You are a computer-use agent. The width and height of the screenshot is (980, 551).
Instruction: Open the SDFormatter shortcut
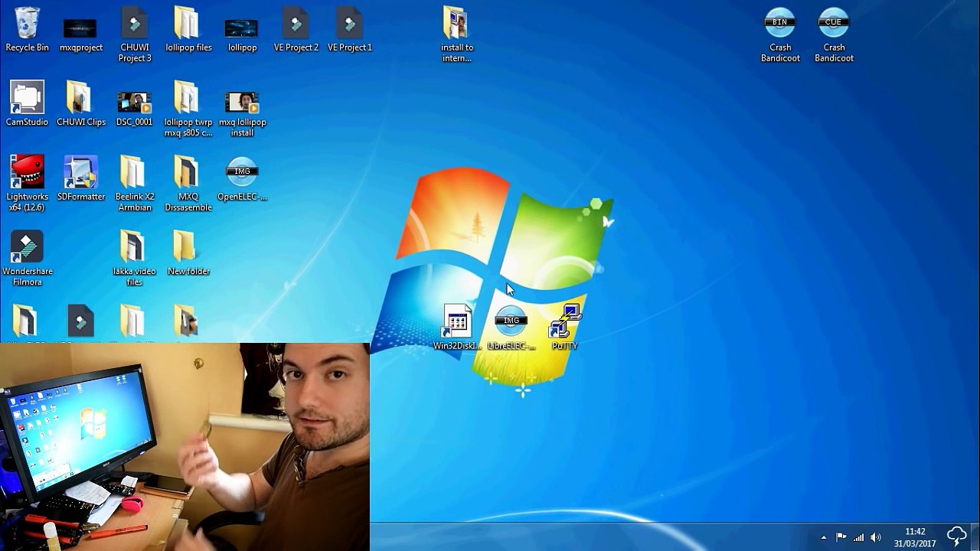tap(80, 178)
